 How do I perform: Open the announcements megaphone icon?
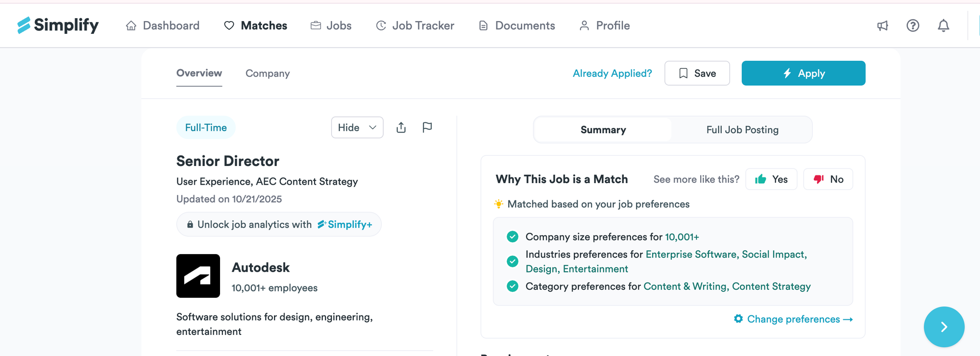(x=882, y=25)
